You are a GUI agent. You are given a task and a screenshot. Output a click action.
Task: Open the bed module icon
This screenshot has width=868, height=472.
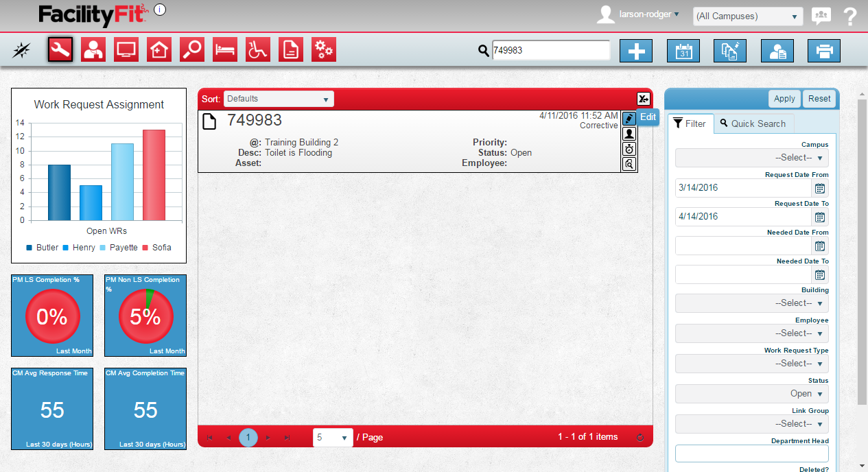225,49
